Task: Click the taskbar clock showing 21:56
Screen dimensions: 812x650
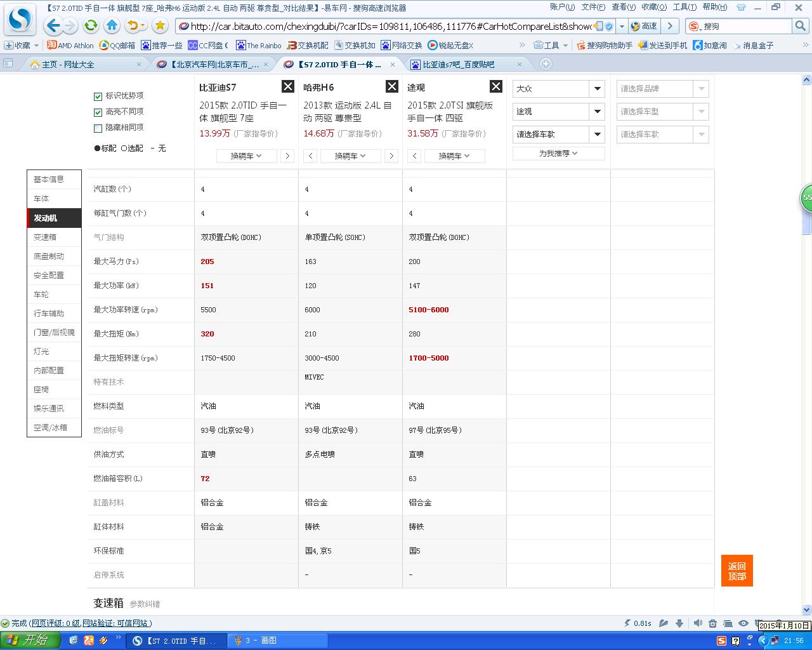Action: pos(794,641)
